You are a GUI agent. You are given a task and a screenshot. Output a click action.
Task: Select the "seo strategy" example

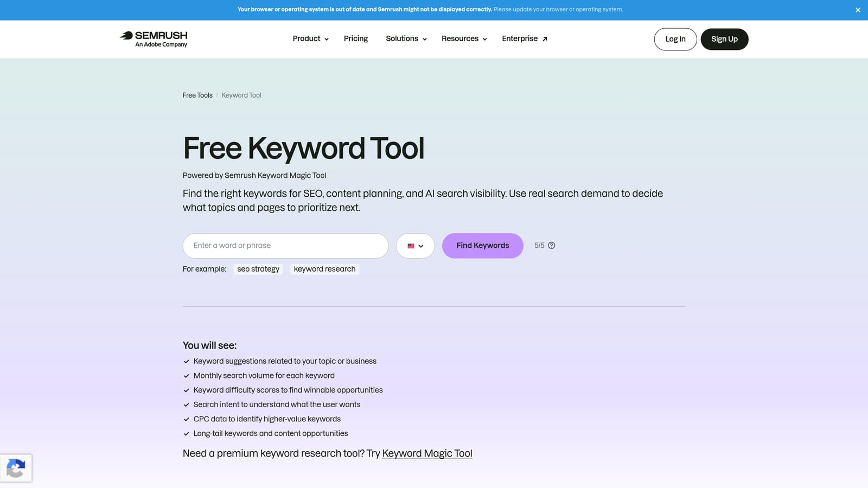pos(258,269)
